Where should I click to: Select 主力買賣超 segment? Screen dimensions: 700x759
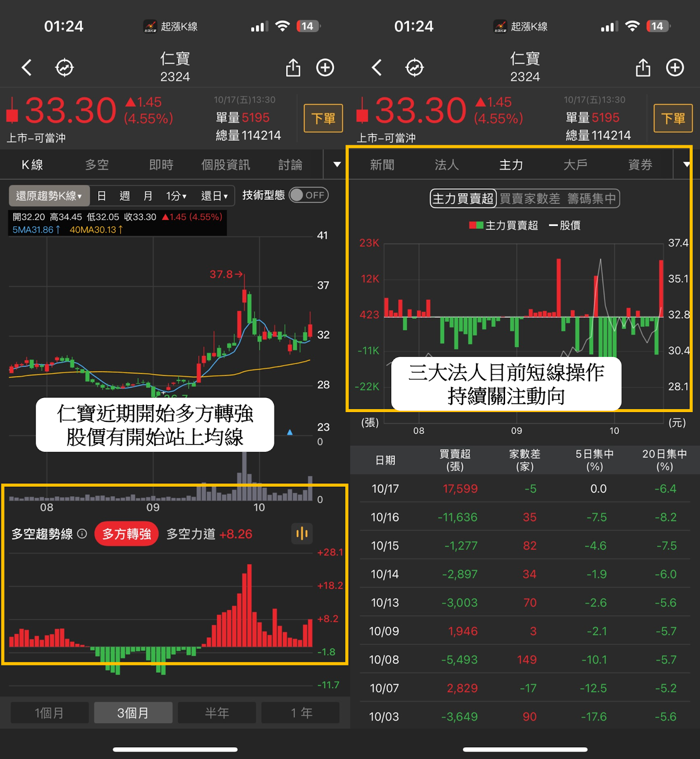click(x=463, y=198)
